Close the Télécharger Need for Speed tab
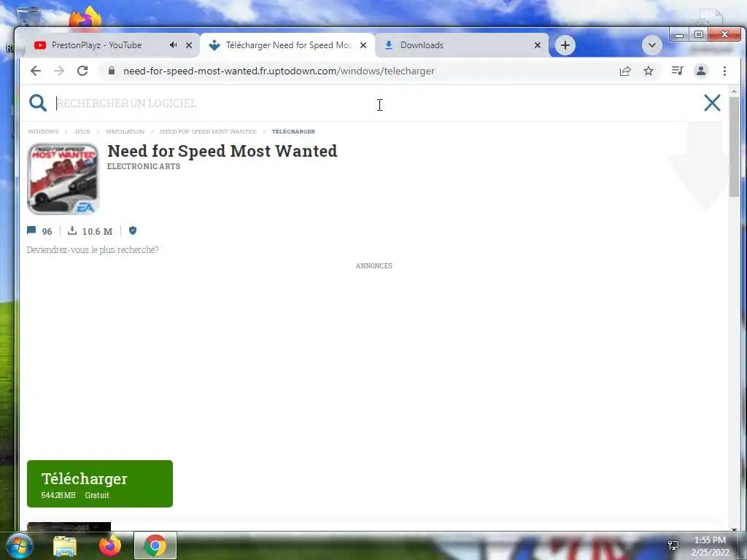The height and width of the screenshot is (560, 747). [363, 45]
